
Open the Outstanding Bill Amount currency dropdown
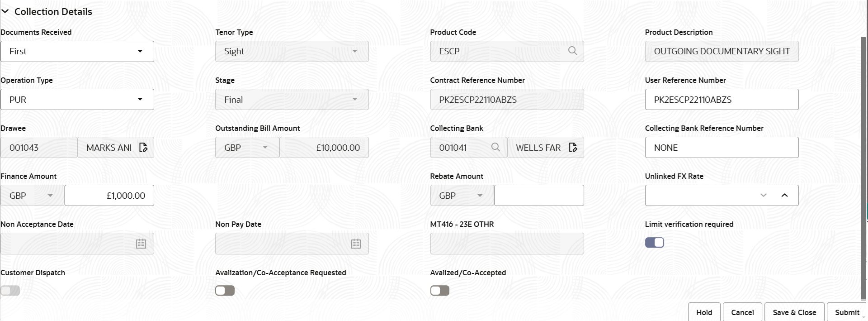pos(266,147)
